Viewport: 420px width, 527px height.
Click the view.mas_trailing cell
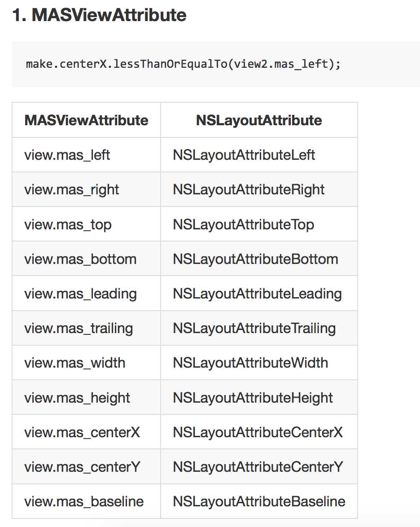point(79,329)
